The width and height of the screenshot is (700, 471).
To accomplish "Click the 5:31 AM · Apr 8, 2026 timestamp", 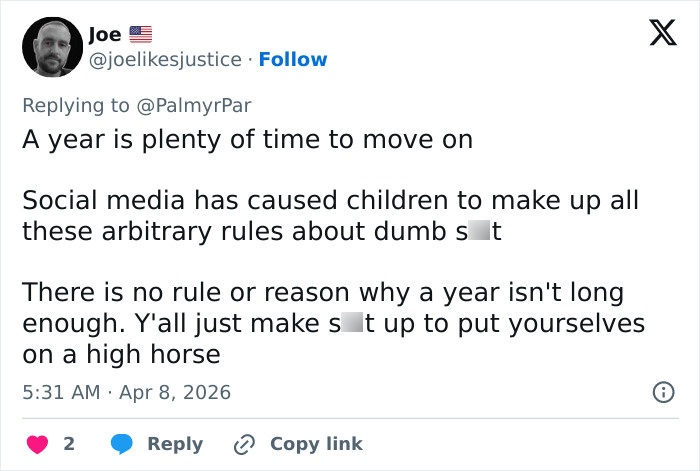I will coord(126,393).
